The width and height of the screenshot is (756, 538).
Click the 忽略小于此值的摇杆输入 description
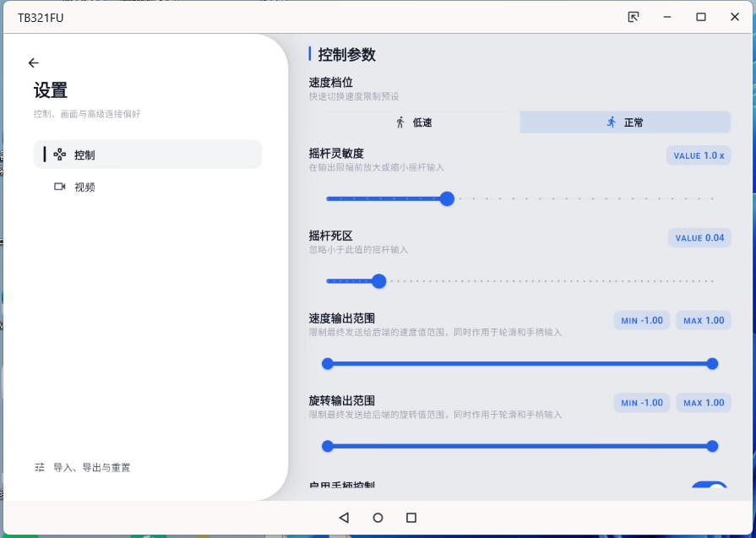coord(358,250)
